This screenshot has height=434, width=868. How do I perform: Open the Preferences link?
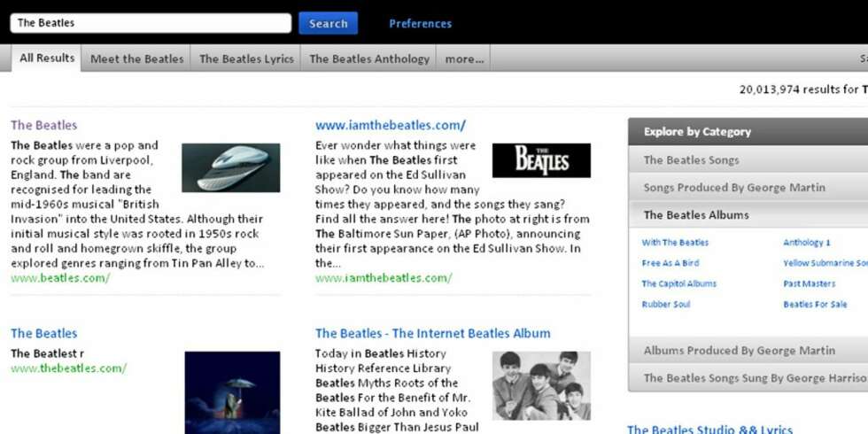(420, 24)
